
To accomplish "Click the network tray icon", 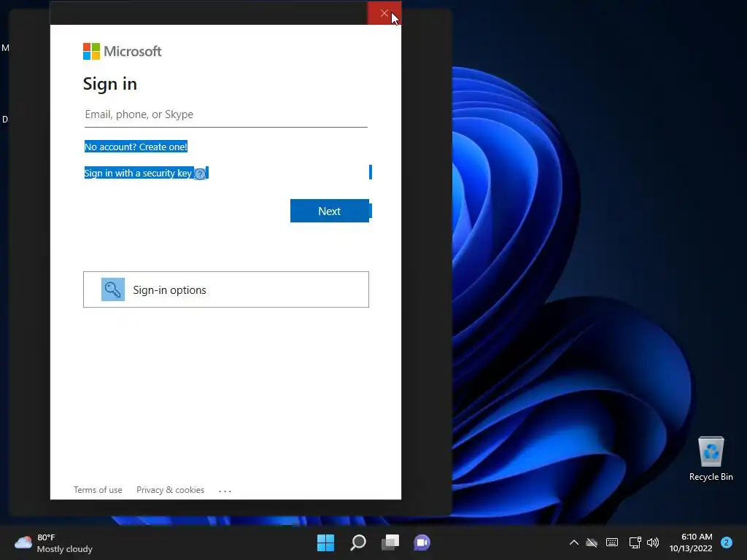I will [635, 542].
